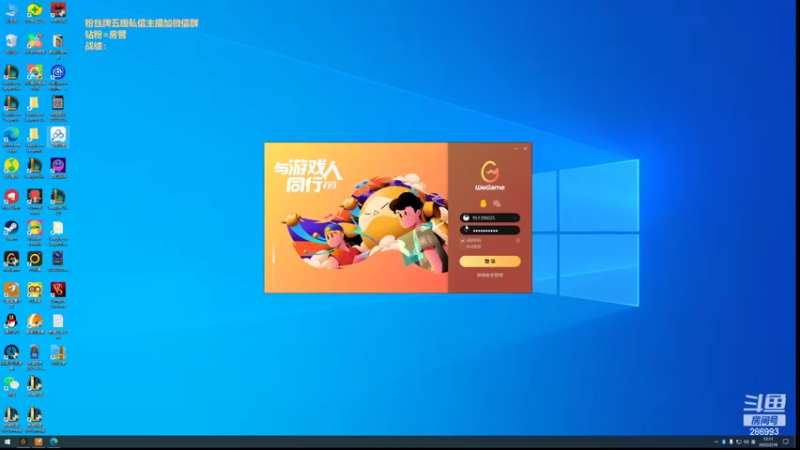Open the Baidu Netdisk cloud icon
The width and height of the screenshot is (800, 450).
[58, 138]
